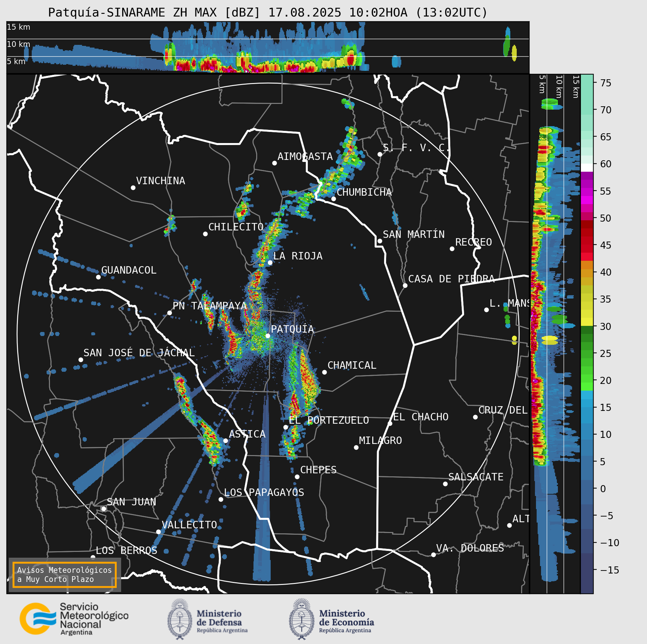Click the white marker dot at La Rioja

[x=270, y=262]
